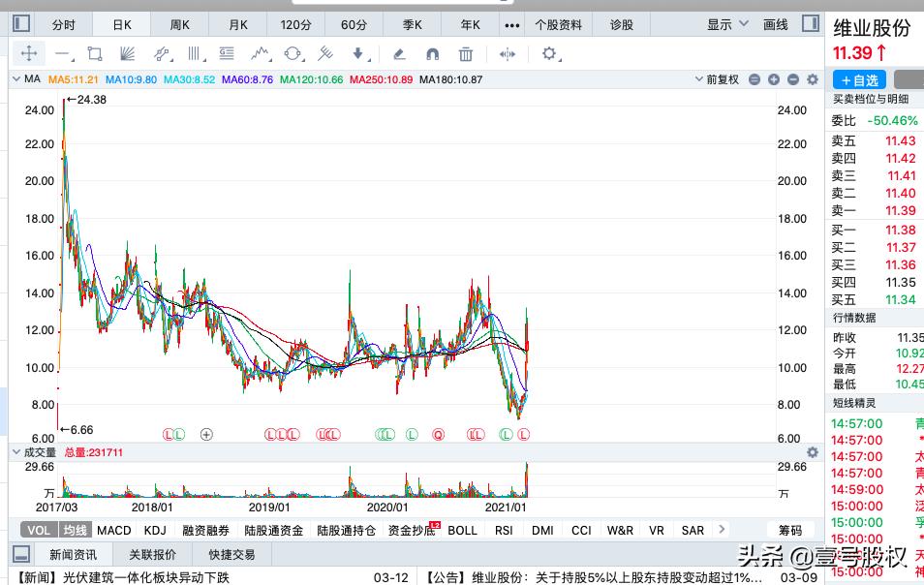Open the 显示 dropdown menu
Screen dimensions: 924x585
(725, 24)
